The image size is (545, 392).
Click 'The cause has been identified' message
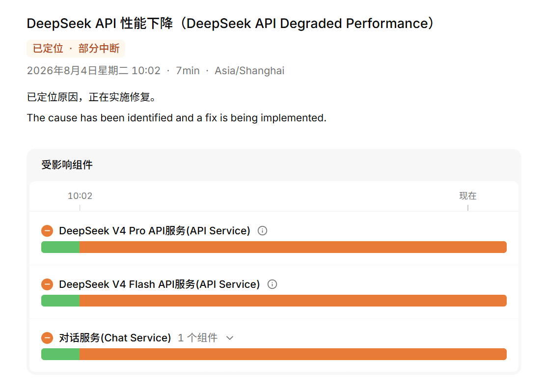177,118
